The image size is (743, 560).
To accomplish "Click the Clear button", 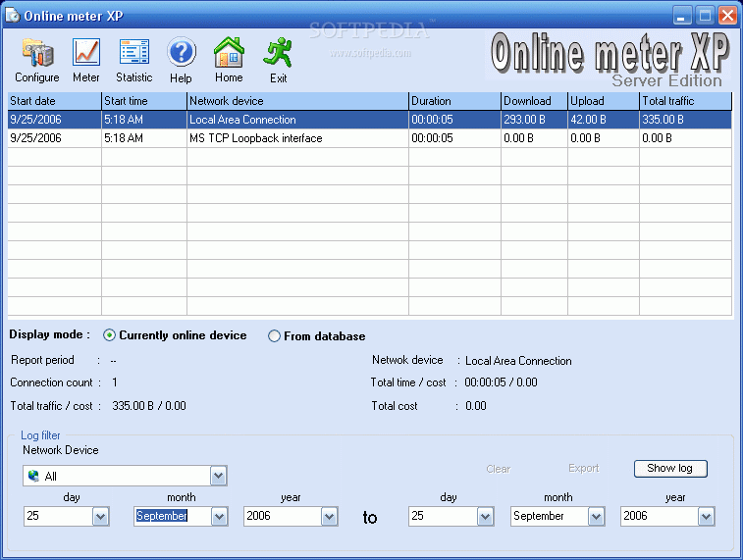I will pos(498,469).
